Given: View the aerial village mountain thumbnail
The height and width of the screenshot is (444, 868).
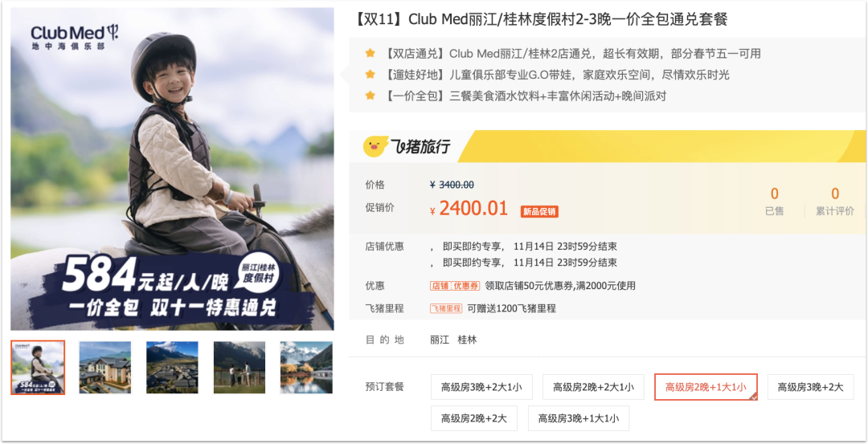Looking at the screenshot, I should point(172,367).
